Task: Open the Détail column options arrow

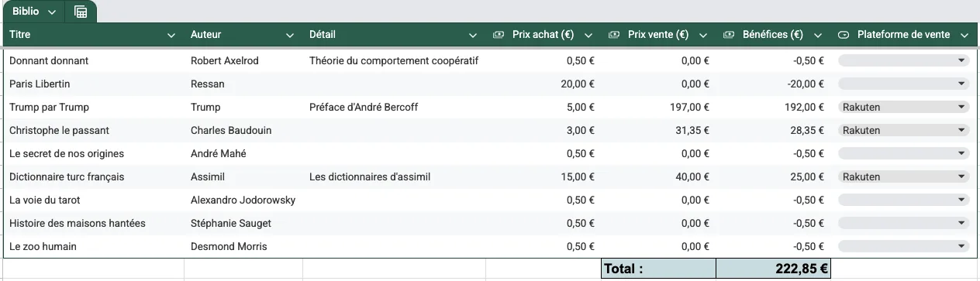Action: click(473, 35)
